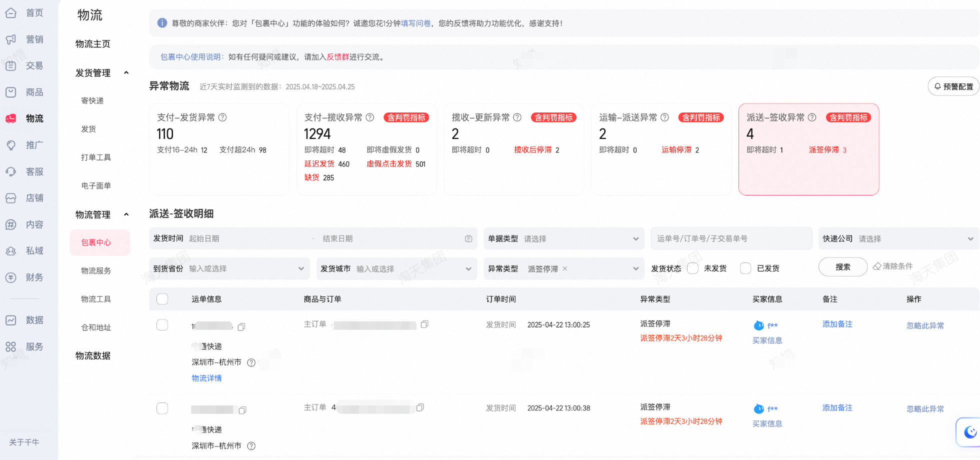Check the row shipped at 13:00:25
This screenshot has width=980, height=460.
tap(162, 325)
